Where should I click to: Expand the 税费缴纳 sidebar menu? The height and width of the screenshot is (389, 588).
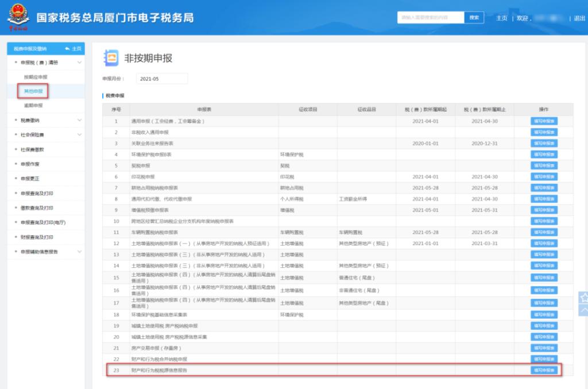[x=80, y=120]
